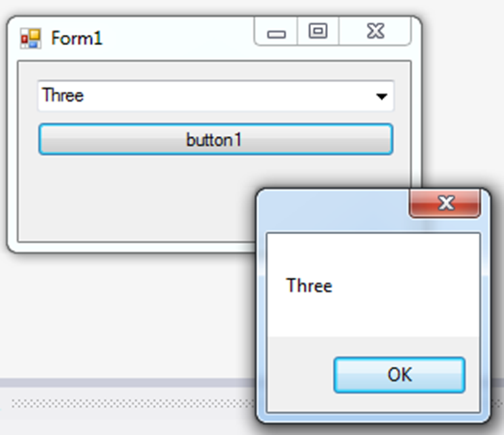Click the button1 button
The height and width of the screenshot is (435, 504).
215,140
